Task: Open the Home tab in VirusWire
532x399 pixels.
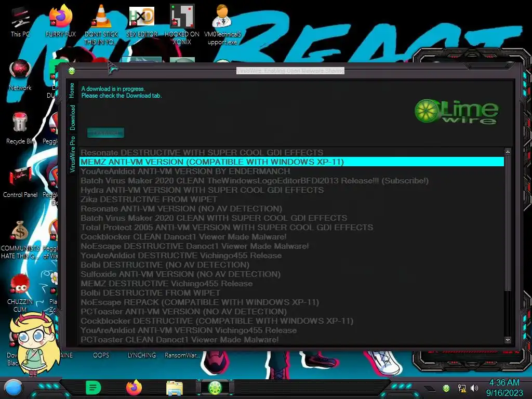Action: [72, 90]
